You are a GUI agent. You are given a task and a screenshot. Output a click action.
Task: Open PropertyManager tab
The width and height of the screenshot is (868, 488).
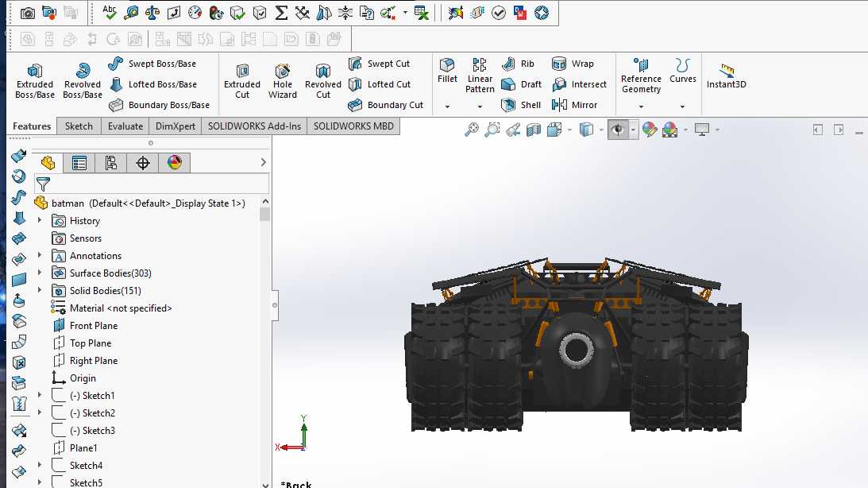click(x=79, y=163)
